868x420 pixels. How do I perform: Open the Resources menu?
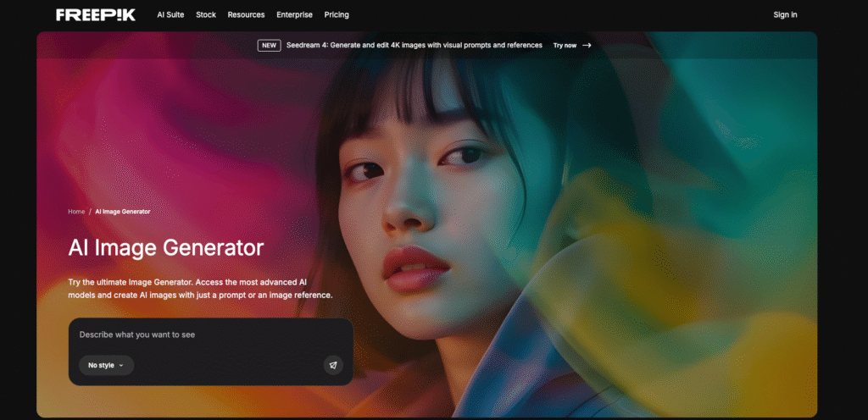pyautogui.click(x=246, y=14)
